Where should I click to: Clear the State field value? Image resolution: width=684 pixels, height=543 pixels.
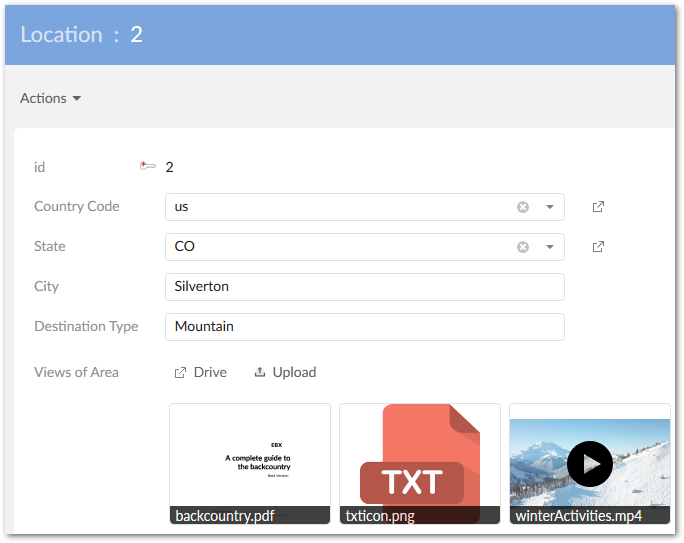(x=523, y=247)
